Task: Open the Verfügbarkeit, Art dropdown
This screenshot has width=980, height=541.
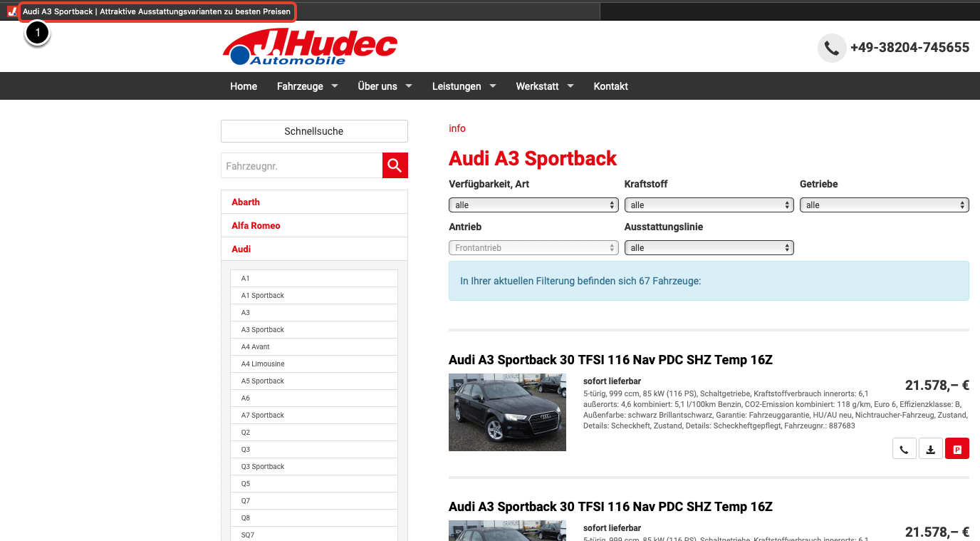Action: coord(533,205)
